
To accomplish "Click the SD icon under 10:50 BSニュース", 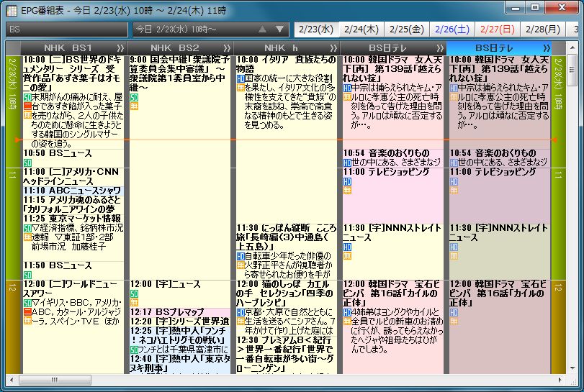I will pyautogui.click(x=27, y=163).
